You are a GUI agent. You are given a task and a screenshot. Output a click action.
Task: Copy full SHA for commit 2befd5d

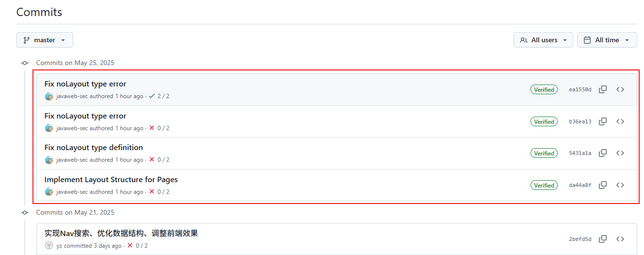click(x=603, y=239)
